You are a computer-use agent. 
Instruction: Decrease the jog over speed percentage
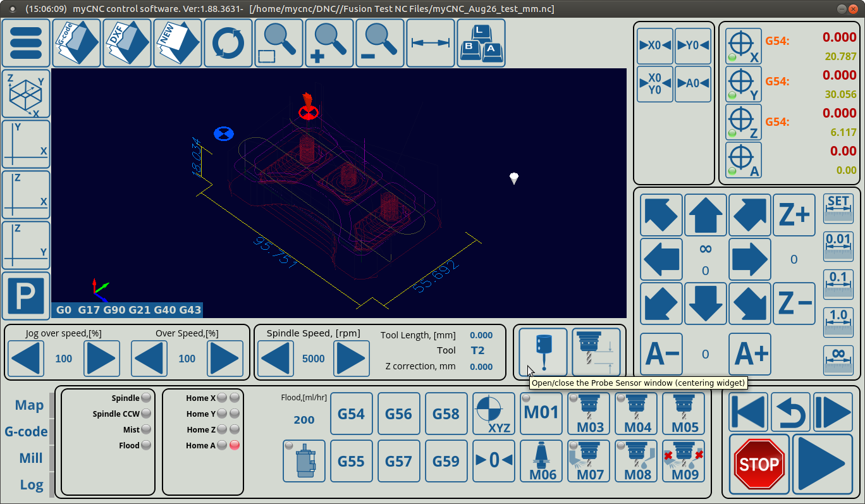(26, 359)
